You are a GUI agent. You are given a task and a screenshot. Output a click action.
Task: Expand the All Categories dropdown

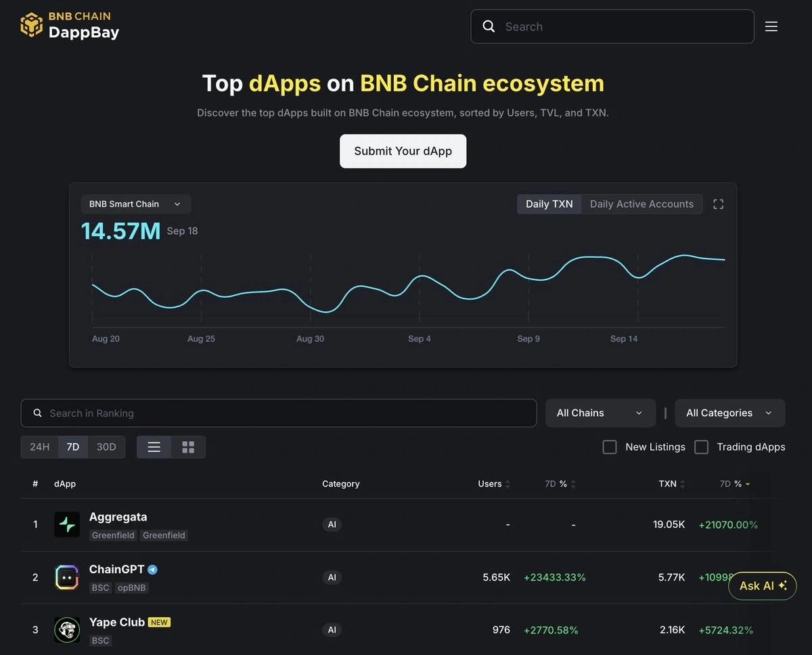730,413
